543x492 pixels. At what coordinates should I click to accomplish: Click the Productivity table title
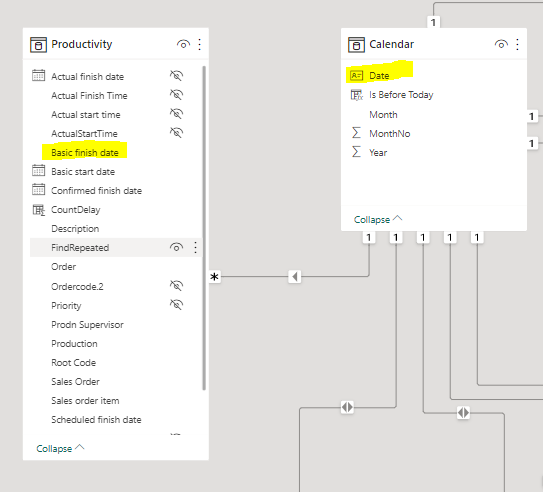click(x=82, y=44)
